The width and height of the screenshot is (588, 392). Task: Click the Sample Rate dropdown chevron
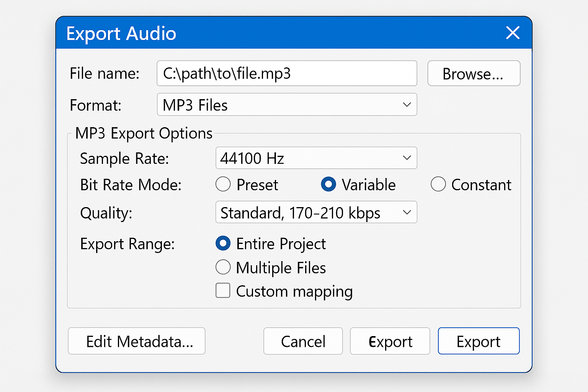point(407,158)
